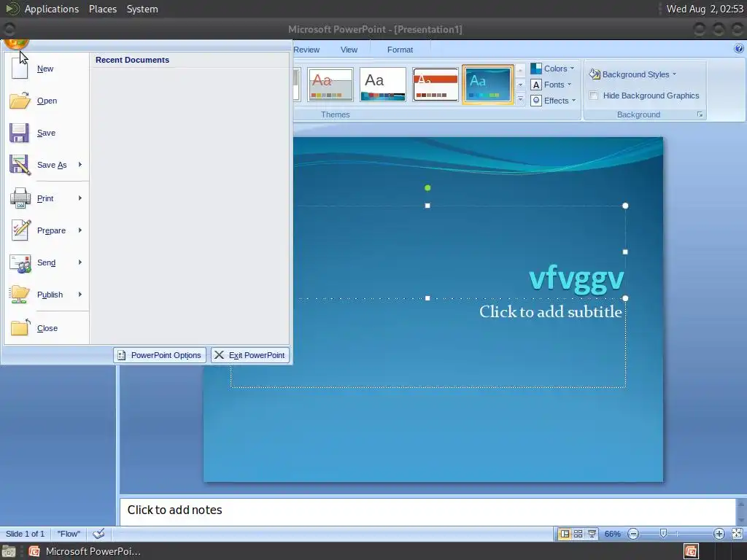Click the Close folder icon
The image size is (747, 560).
click(x=20, y=327)
